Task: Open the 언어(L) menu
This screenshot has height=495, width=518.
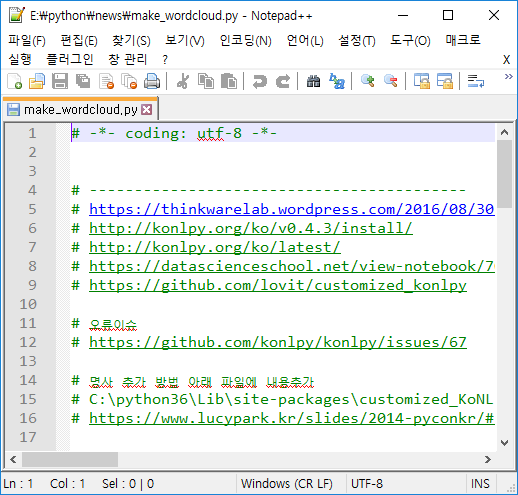Action: pyautogui.click(x=305, y=41)
